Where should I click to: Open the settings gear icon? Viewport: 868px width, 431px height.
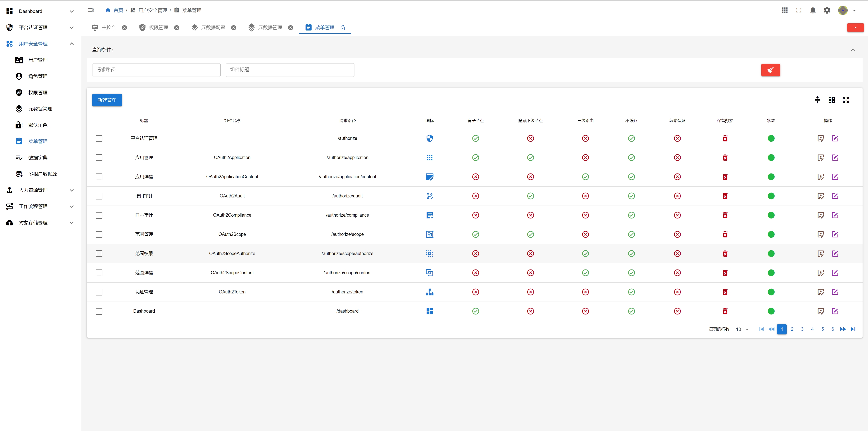(x=827, y=10)
